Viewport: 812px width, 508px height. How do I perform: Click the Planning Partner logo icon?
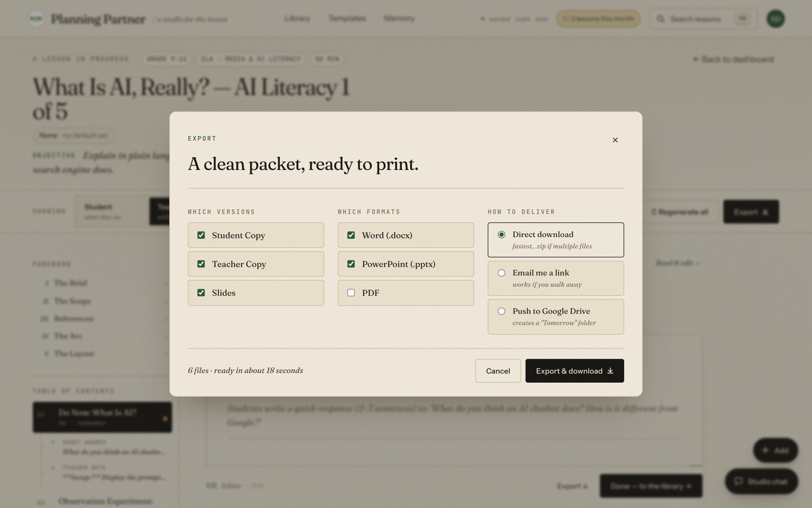[36, 19]
